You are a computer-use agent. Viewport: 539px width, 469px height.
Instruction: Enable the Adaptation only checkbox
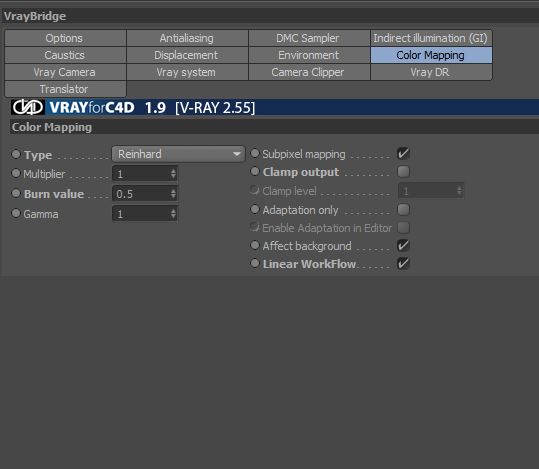point(403,209)
